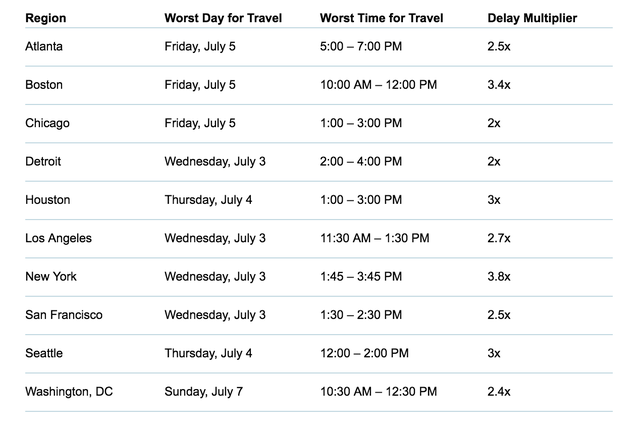Image resolution: width=636 pixels, height=428 pixels.
Task: Click the Worst Day for Travel header
Action: [223, 18]
